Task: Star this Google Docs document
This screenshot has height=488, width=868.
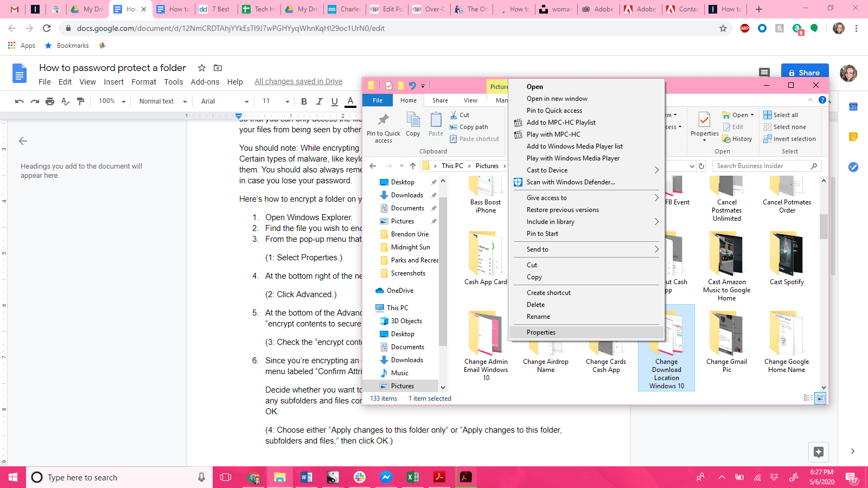Action: point(202,68)
